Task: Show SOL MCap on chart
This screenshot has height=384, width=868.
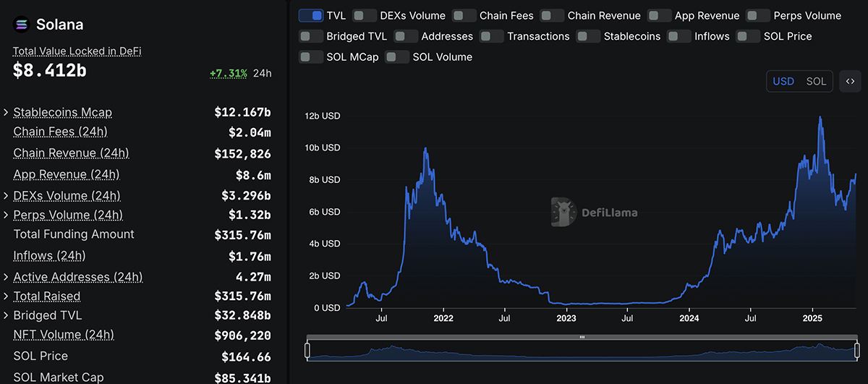Action: click(310, 56)
